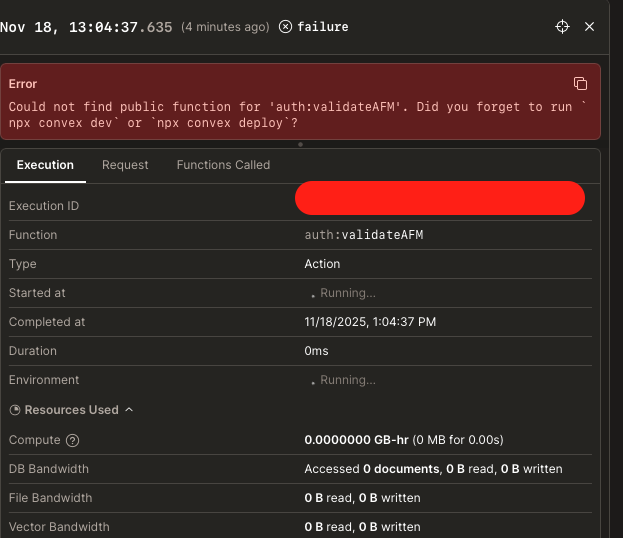Select the Duration value 0ms
The image size is (623, 538).
pyautogui.click(x=316, y=351)
